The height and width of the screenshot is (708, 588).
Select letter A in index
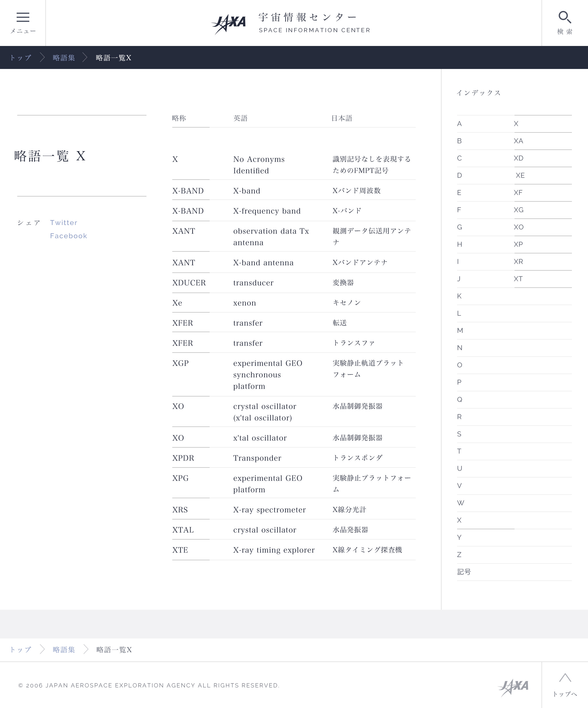pyautogui.click(x=459, y=124)
